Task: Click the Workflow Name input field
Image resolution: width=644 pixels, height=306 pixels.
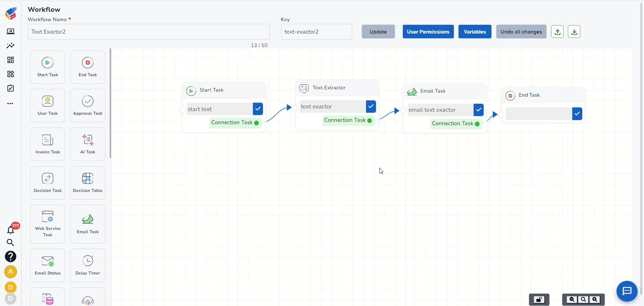Action: (x=149, y=32)
